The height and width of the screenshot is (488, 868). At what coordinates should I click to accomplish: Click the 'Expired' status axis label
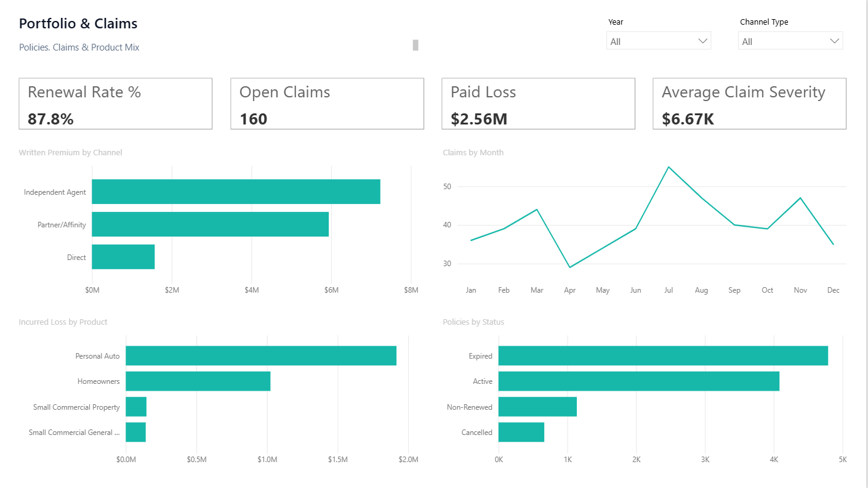480,356
